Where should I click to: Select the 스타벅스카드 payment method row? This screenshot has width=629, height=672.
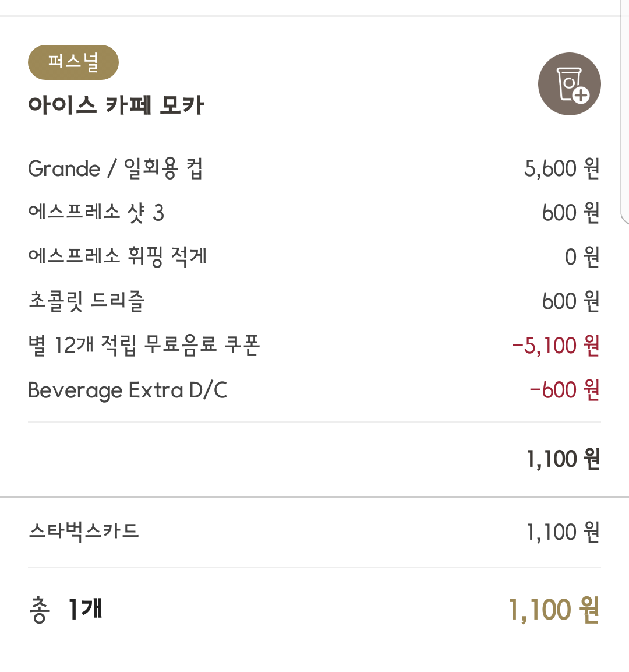314,532
